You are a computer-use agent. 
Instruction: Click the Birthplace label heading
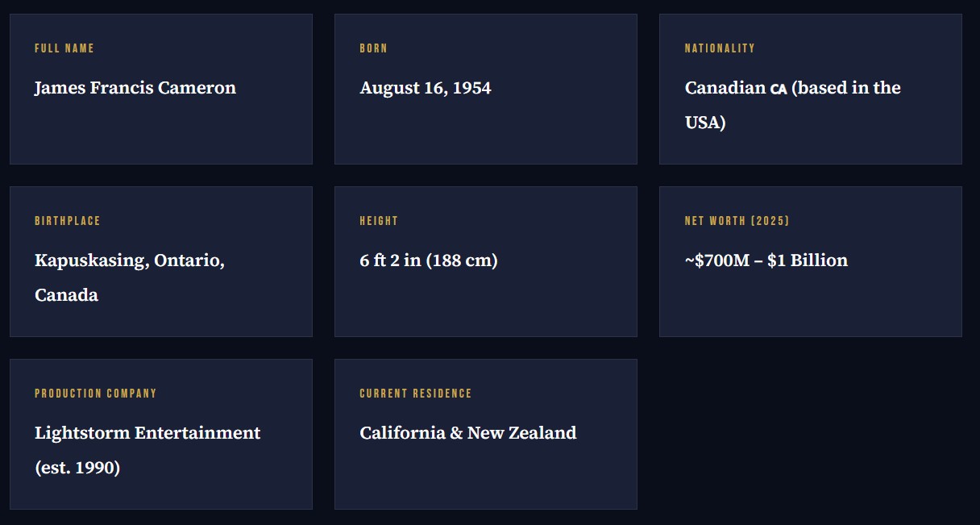pos(68,221)
